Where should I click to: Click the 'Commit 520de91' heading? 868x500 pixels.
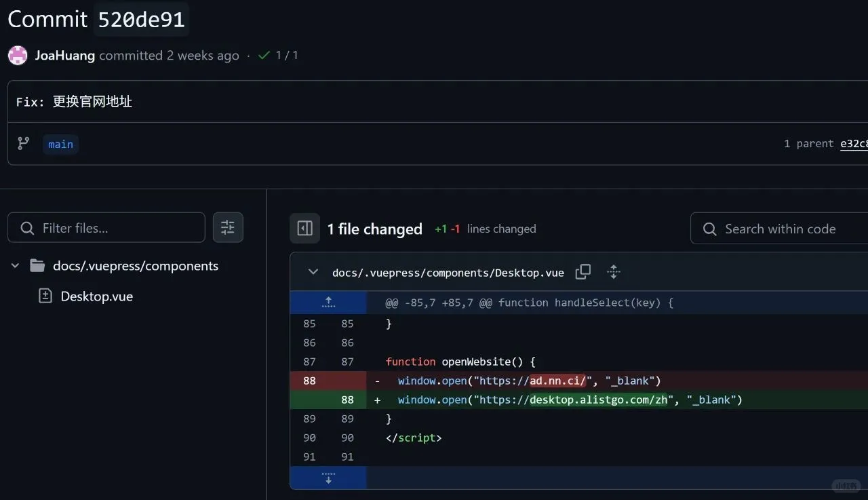pyautogui.click(x=98, y=19)
